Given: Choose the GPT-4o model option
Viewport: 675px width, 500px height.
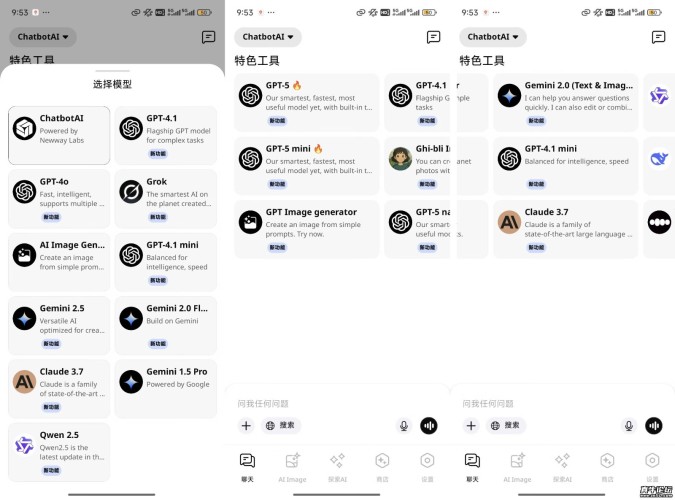Looking at the screenshot, I should (59, 199).
